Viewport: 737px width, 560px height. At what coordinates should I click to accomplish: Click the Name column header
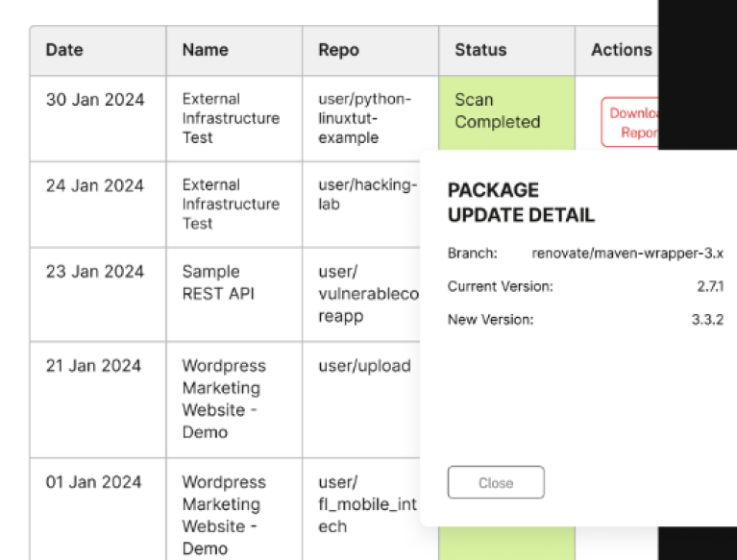[206, 50]
